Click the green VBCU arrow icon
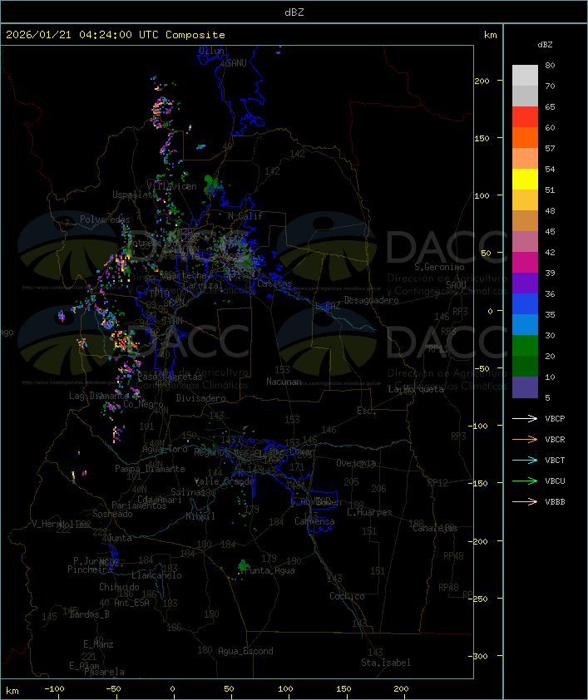 coord(524,481)
